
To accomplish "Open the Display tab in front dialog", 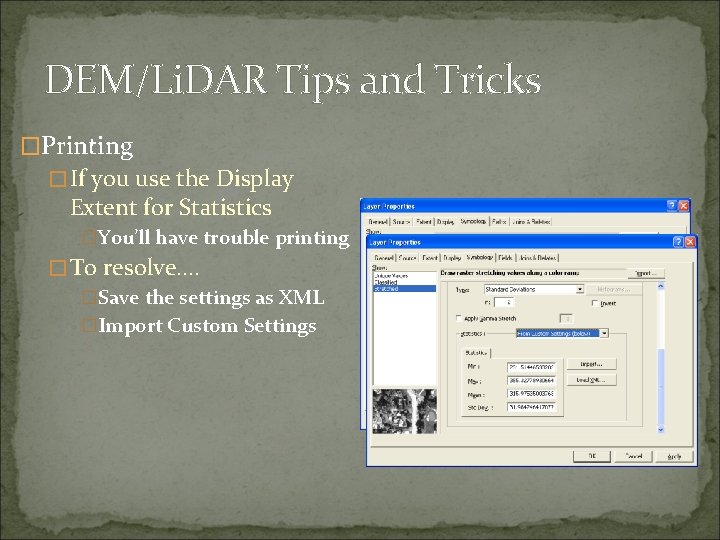I will click(452, 258).
